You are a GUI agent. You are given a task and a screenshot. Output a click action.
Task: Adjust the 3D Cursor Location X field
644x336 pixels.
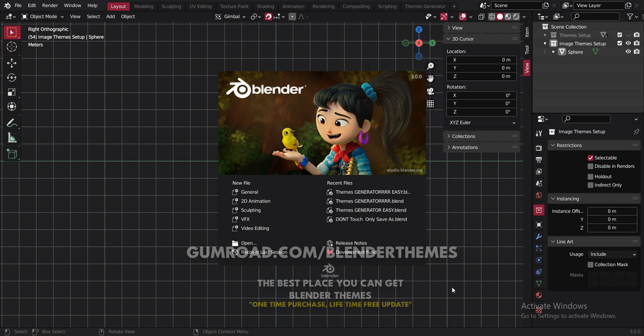(481, 60)
